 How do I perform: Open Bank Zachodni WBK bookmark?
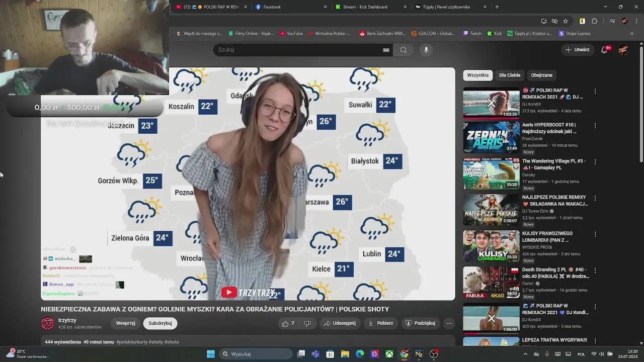point(382,34)
